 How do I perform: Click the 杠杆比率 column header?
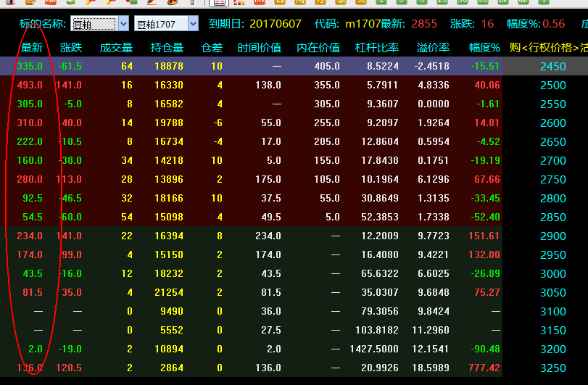377,48
